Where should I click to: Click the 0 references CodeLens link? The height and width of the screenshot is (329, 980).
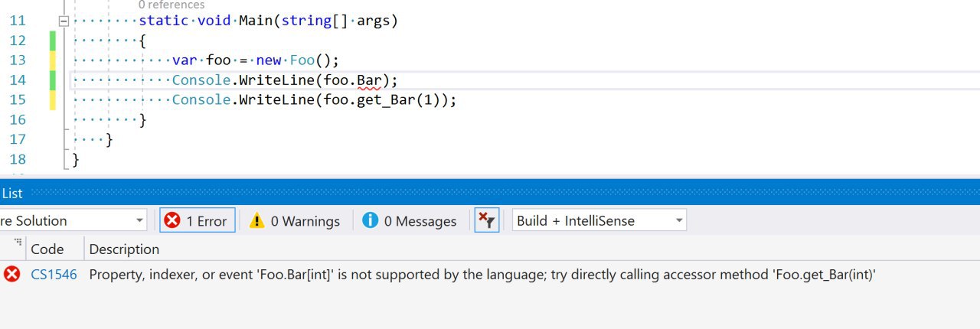171,5
